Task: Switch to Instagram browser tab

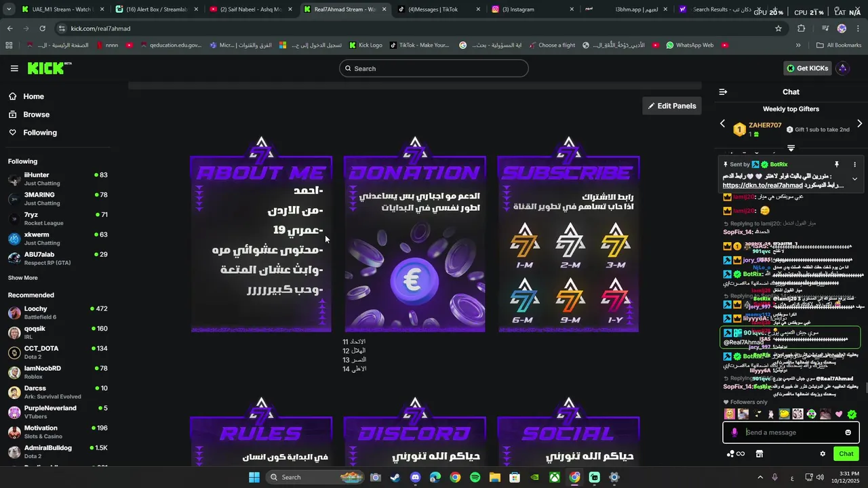Action: [533, 9]
